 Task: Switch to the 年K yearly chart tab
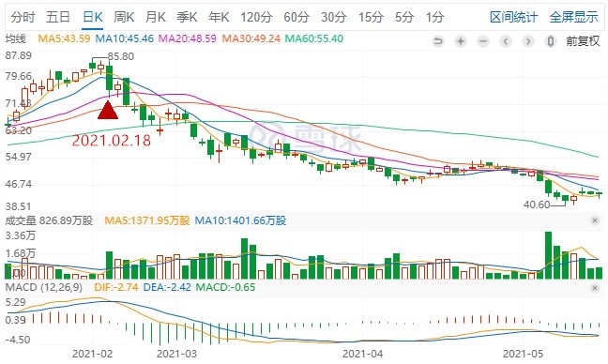[219, 17]
